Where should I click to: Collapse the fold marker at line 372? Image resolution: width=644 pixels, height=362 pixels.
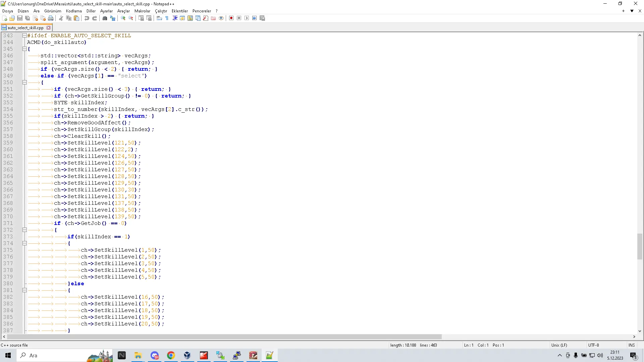tap(24, 230)
